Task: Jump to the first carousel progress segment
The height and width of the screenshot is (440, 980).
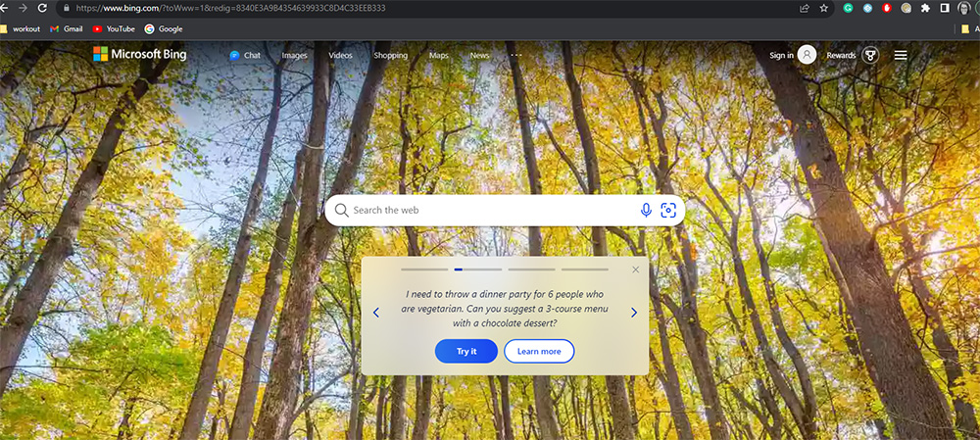Action: [424, 269]
